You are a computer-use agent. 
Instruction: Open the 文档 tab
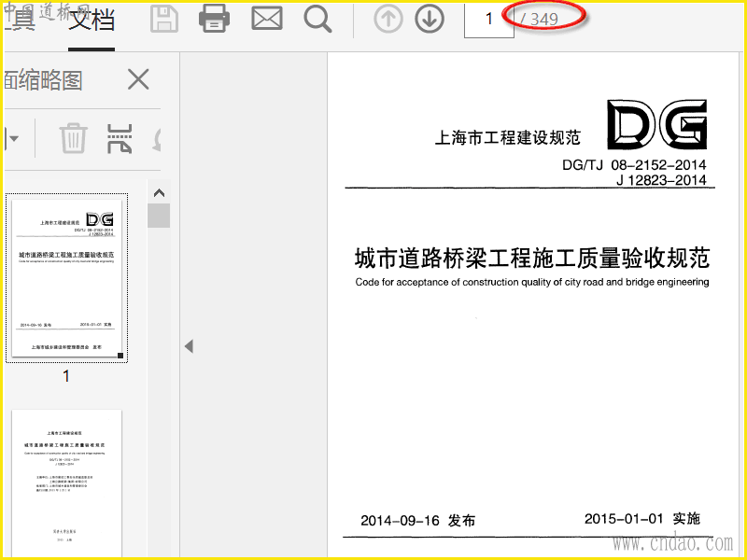tap(92, 20)
